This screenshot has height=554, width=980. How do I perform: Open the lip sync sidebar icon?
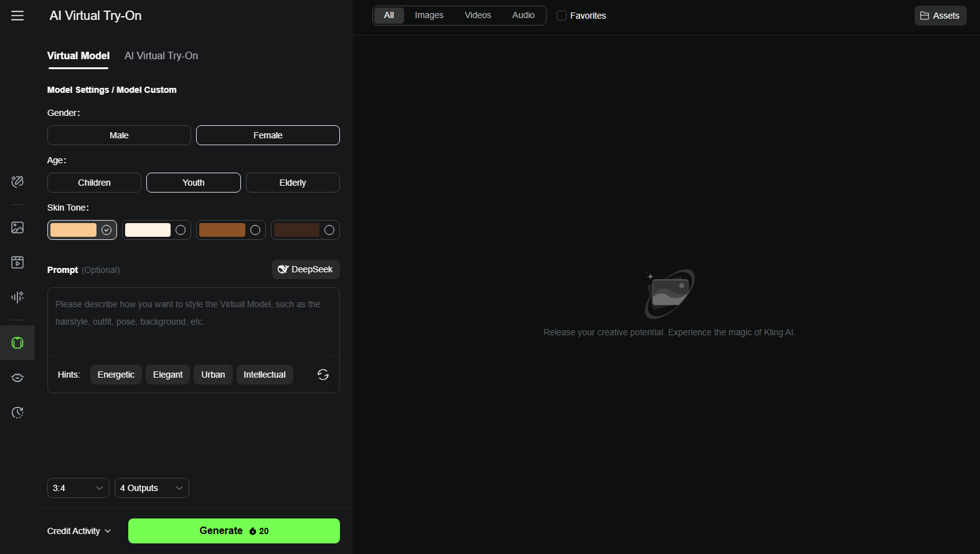(17, 378)
